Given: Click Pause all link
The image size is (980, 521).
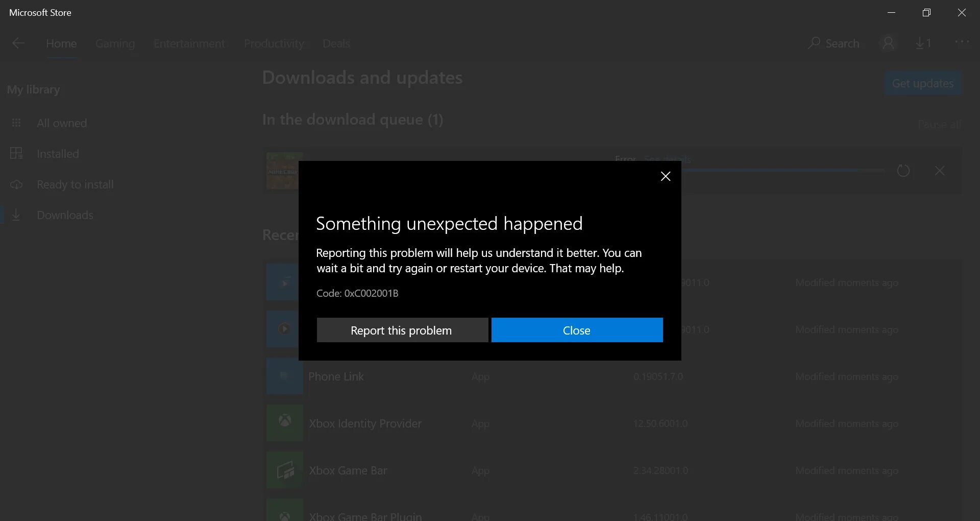Looking at the screenshot, I should coord(939,124).
